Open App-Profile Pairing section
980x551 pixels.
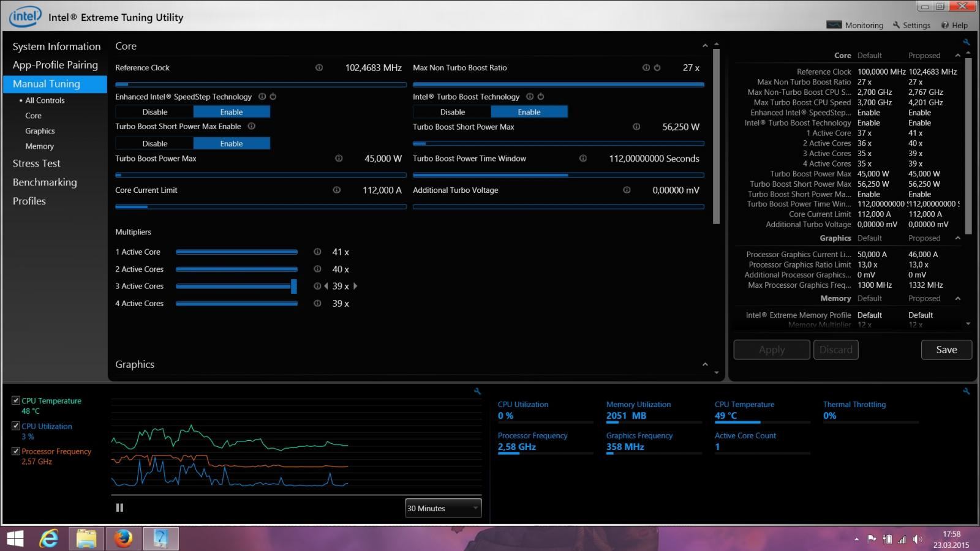point(55,65)
